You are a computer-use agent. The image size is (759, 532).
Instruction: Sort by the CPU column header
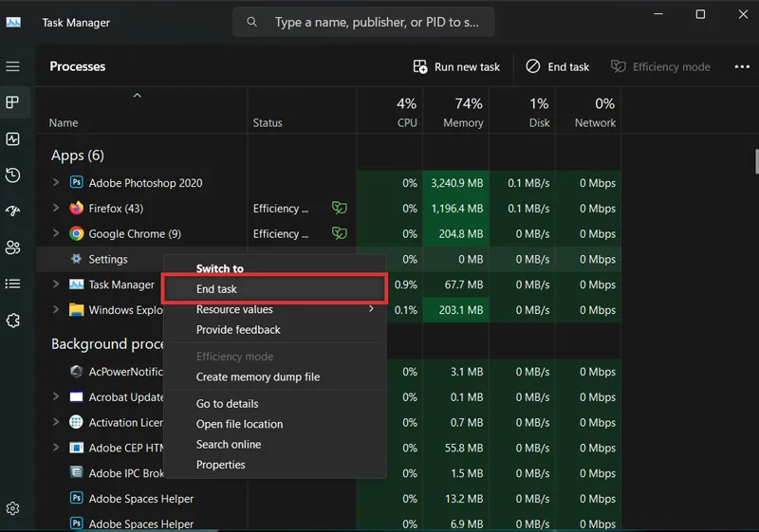(390, 110)
